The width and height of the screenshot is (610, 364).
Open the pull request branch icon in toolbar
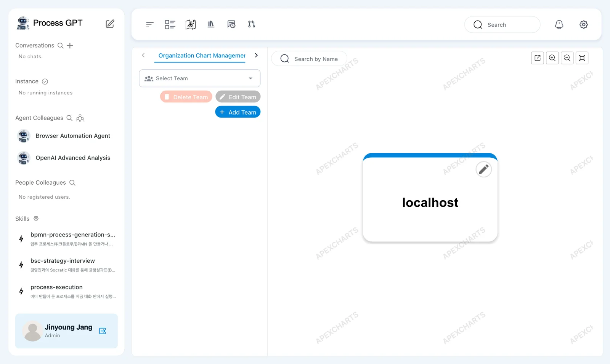(x=252, y=24)
